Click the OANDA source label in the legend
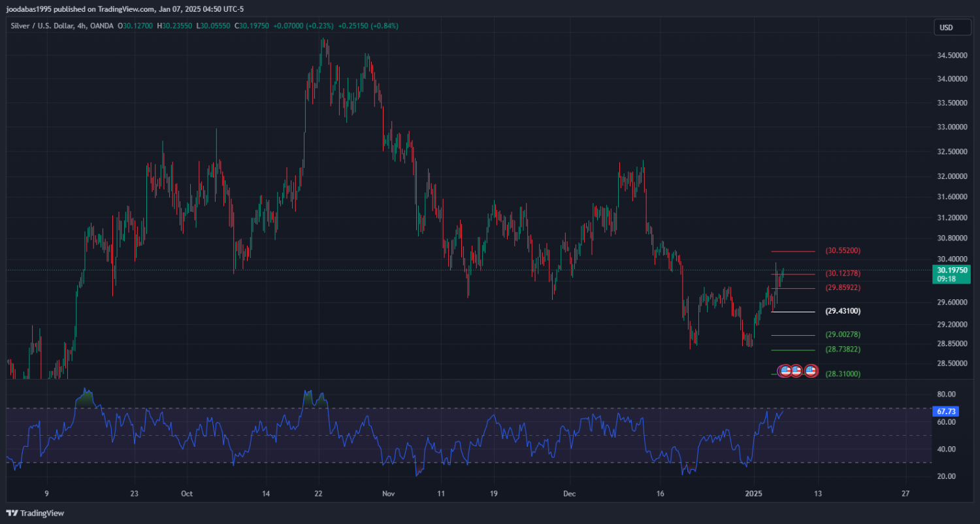The height and width of the screenshot is (524, 980). click(x=103, y=26)
